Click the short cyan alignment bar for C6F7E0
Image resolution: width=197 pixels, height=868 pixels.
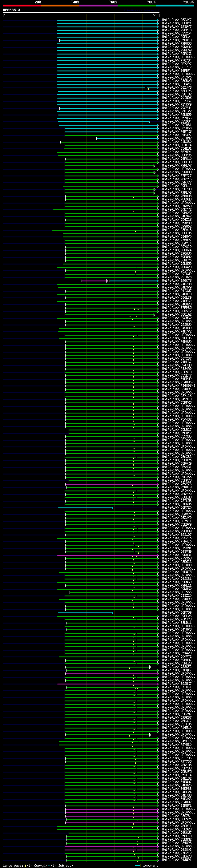pos(86,508)
